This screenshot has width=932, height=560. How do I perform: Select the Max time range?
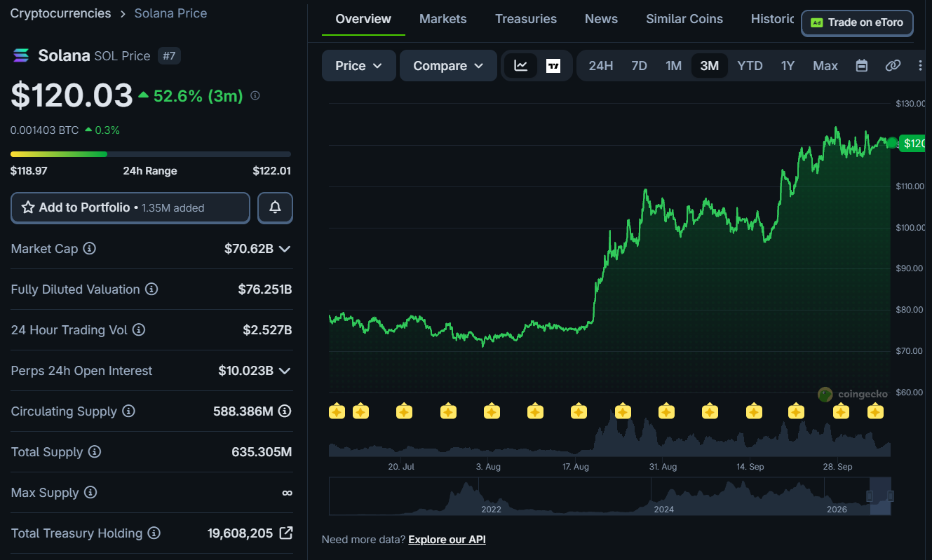[x=825, y=66]
